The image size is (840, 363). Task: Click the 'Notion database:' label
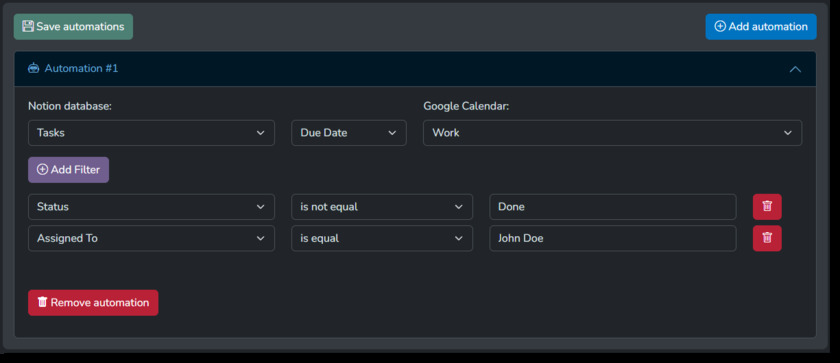point(70,106)
